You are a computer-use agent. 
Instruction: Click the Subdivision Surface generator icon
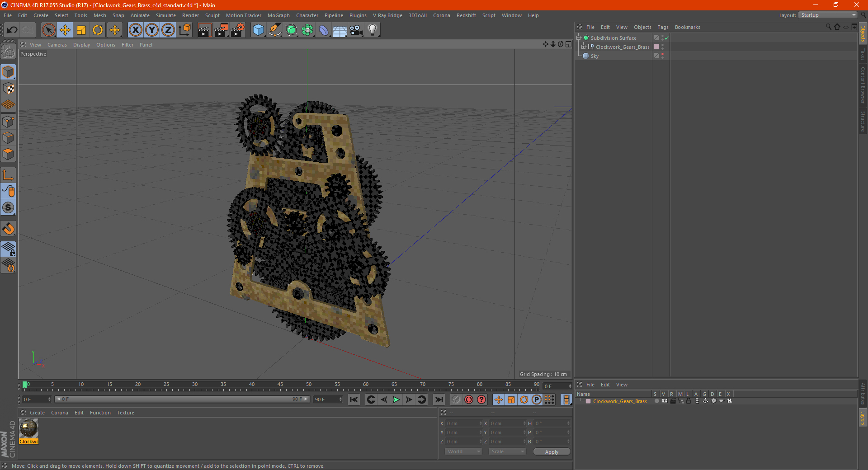291,30
